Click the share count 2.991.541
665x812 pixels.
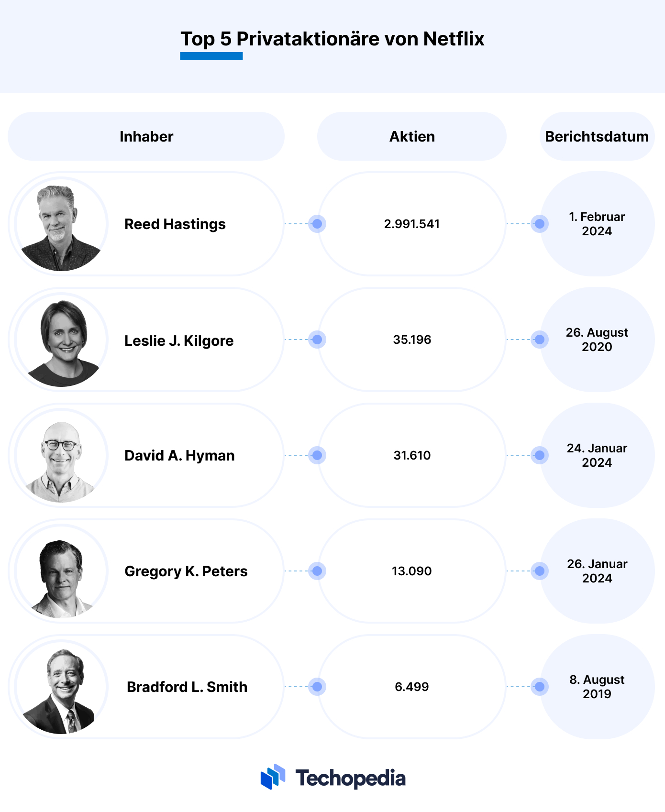[412, 224]
